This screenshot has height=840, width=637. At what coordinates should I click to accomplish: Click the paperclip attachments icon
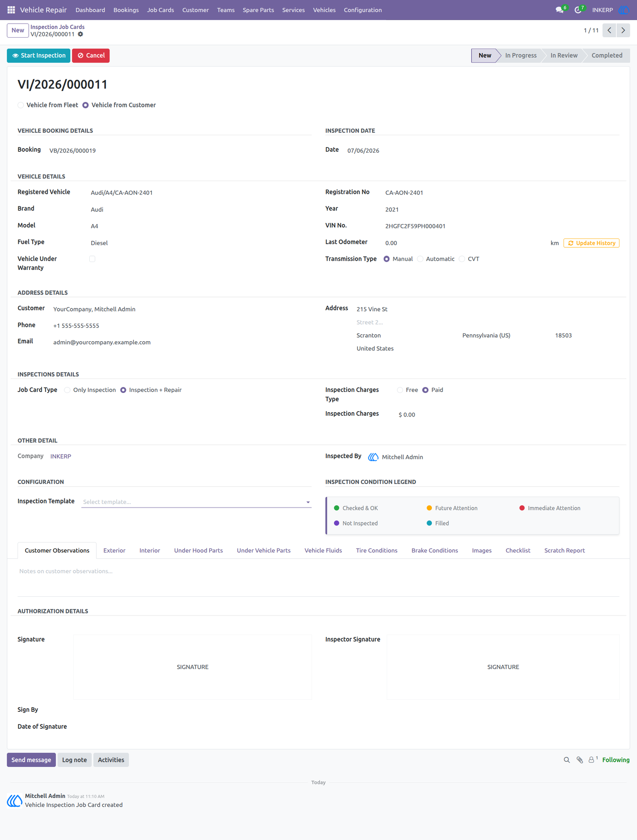tap(580, 760)
